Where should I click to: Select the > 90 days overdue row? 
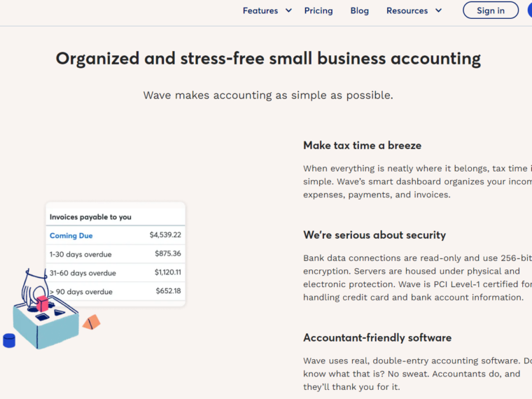click(x=115, y=291)
